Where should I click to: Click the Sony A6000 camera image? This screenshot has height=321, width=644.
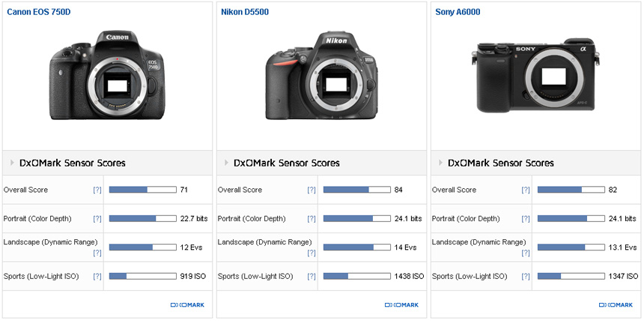click(x=535, y=76)
